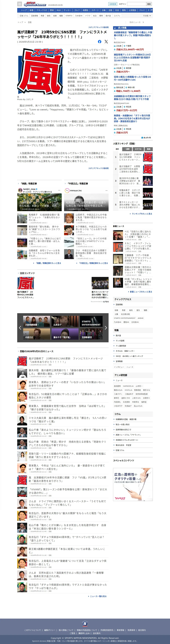This screenshot has height=644, width=170.
Task: Open the 会社案内 footer link
Action: [97, 633]
